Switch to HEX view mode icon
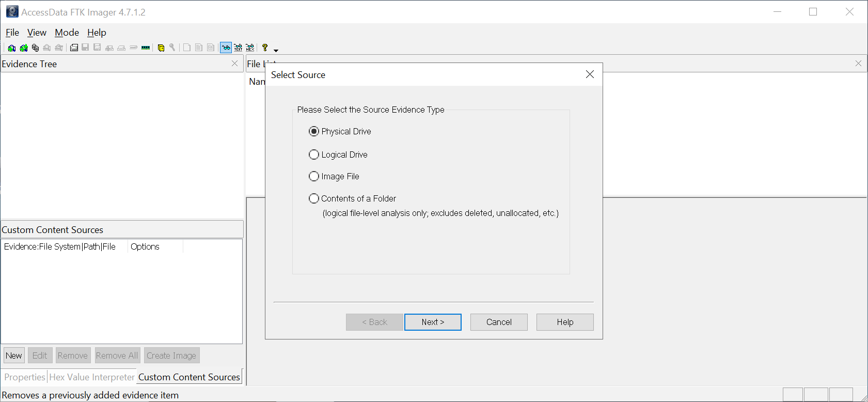This screenshot has height=402, width=868. tap(250, 48)
